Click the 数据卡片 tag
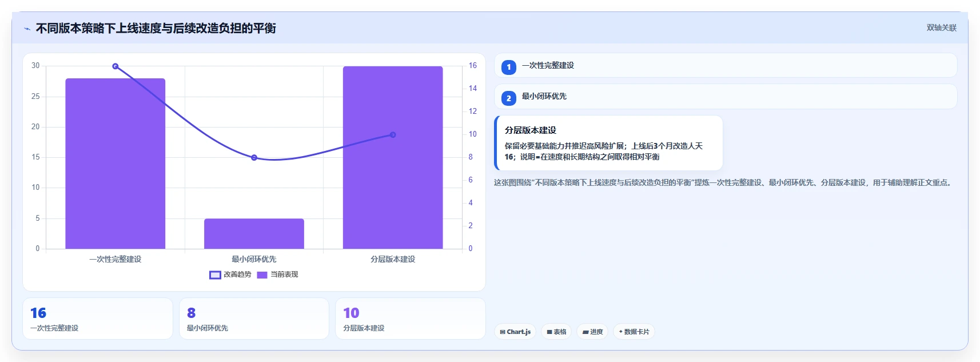Viewport: 980px width, 362px height. pos(634,332)
